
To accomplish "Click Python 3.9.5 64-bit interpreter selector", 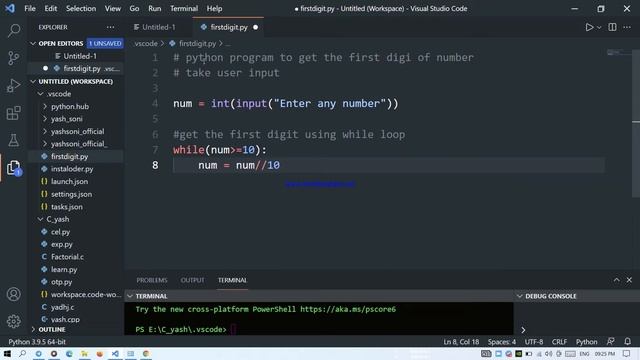I will [x=37, y=342].
